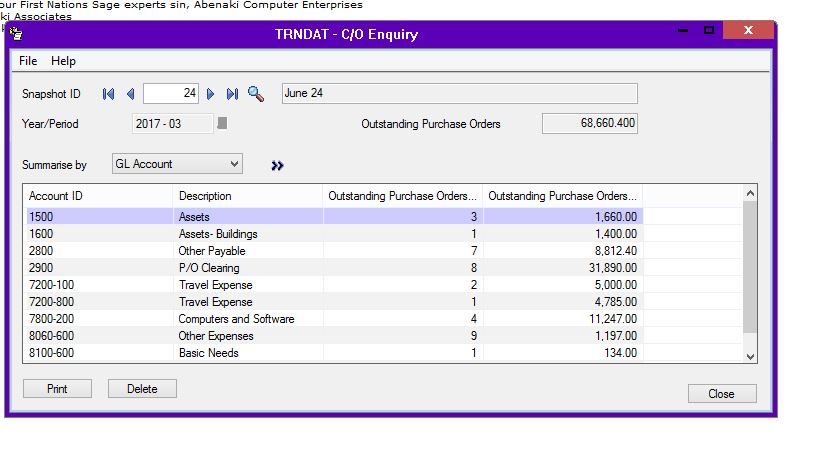Go to next Snapshot ID record
816x473 pixels.
pos(211,94)
